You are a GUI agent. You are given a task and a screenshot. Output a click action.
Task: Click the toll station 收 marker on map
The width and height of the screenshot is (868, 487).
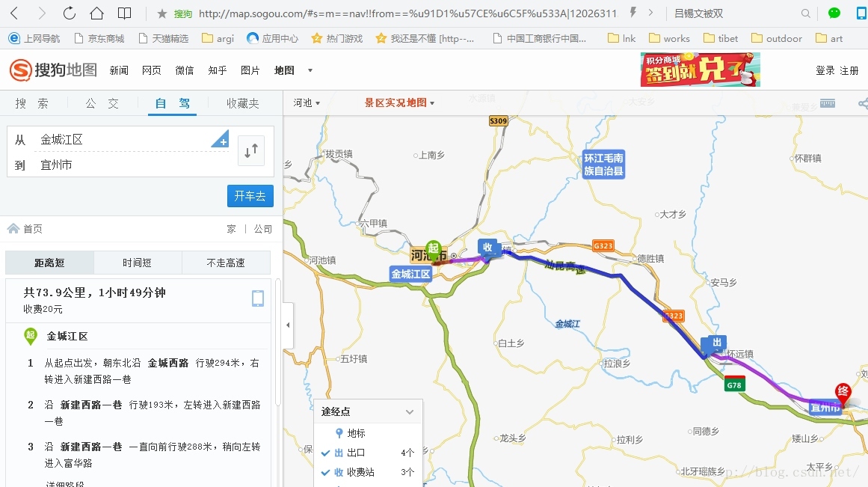(487, 247)
